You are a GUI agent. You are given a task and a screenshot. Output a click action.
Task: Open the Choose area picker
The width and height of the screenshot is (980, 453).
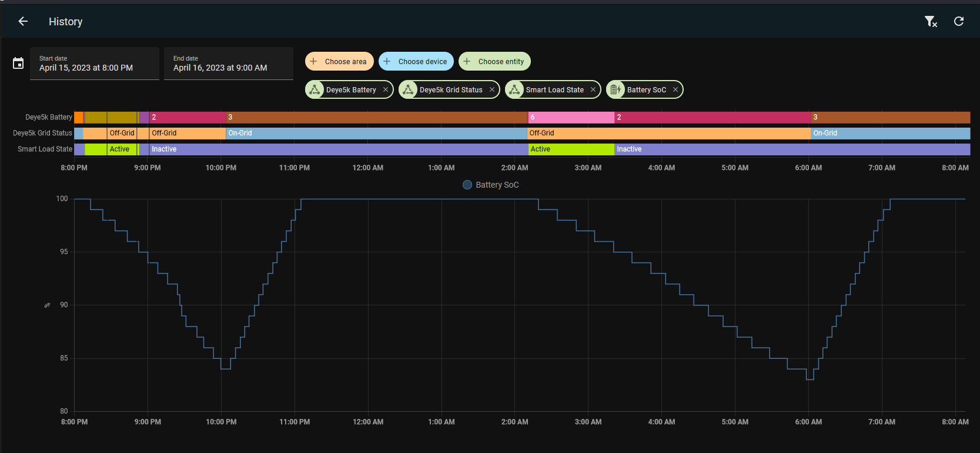click(338, 62)
